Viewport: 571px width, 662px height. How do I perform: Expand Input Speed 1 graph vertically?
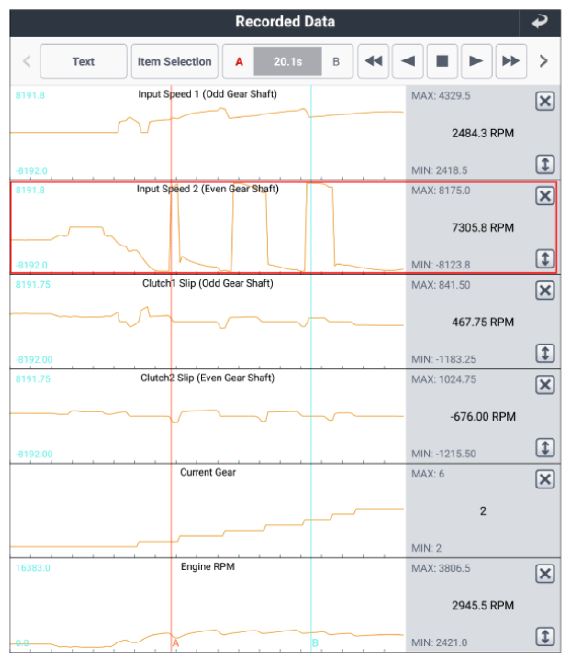pyautogui.click(x=545, y=164)
